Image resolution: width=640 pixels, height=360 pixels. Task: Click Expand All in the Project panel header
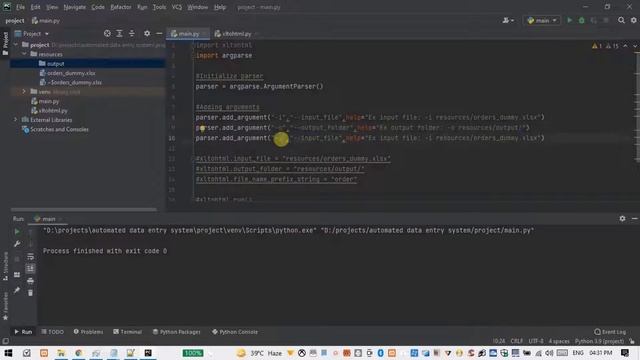pos(119,33)
